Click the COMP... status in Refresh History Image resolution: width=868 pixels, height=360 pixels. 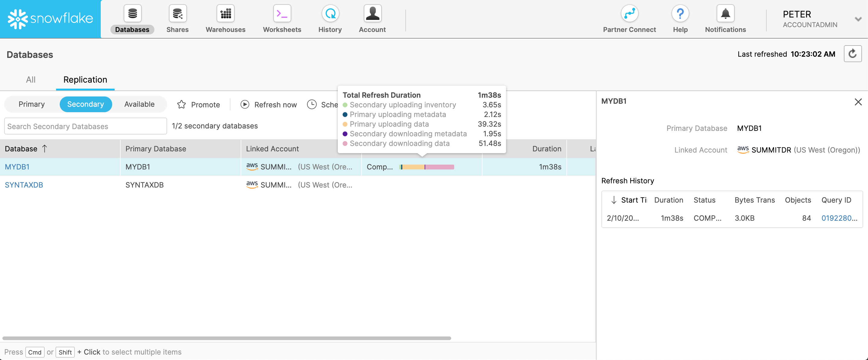click(x=707, y=218)
